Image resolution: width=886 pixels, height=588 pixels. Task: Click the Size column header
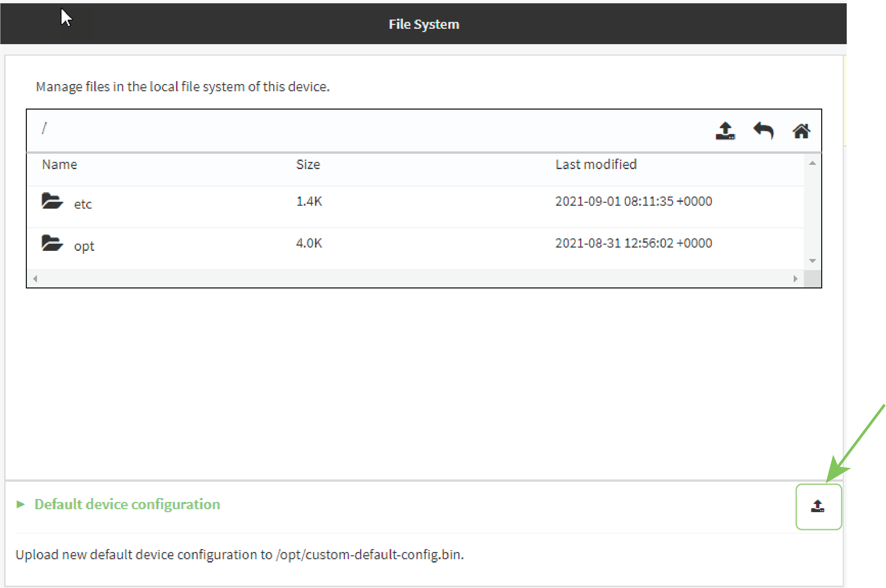[x=308, y=164]
